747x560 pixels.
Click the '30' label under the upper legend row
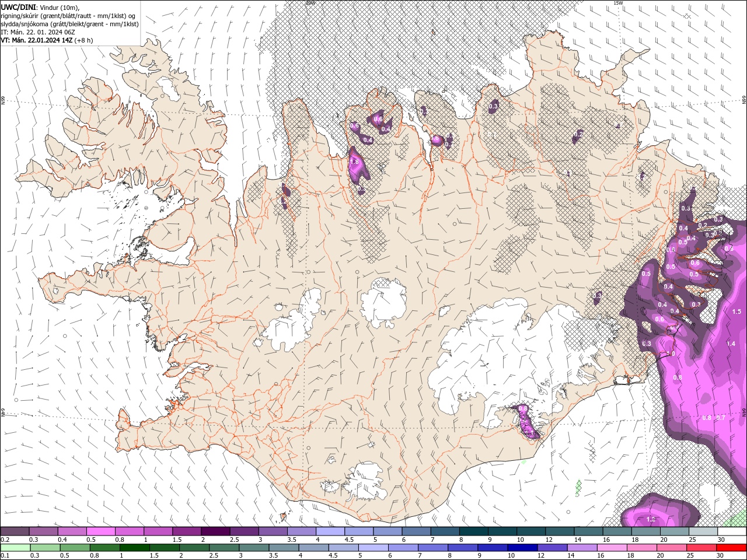721,540
